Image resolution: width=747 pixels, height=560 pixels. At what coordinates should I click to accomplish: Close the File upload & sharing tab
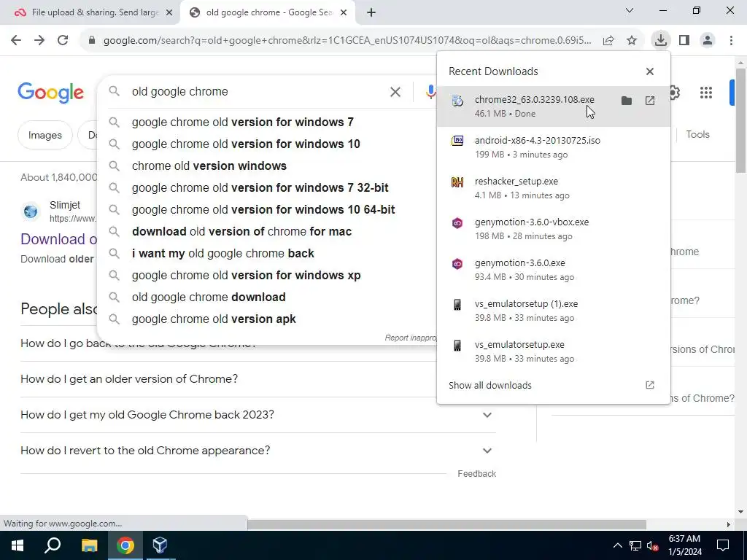point(169,13)
